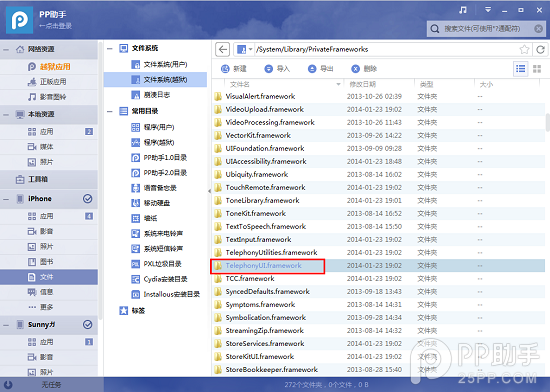Image resolution: width=550 pixels, height=392 pixels.
Task: Open 系统短信铃声 directory
Action: (x=157, y=249)
